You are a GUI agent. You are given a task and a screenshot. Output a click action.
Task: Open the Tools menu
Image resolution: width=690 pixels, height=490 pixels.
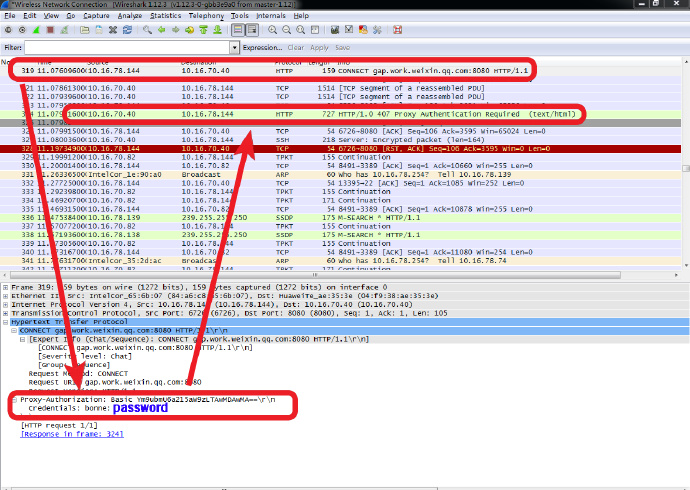coord(240,15)
